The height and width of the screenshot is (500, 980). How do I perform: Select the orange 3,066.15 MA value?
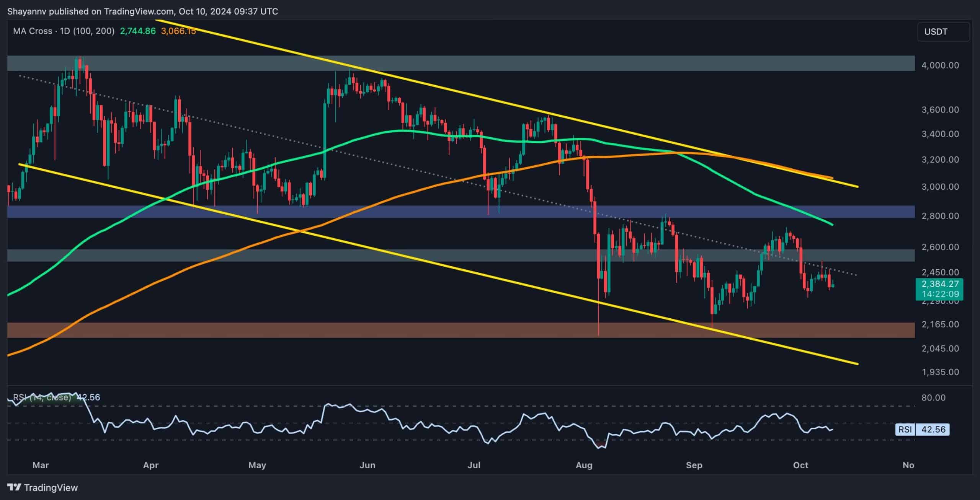click(178, 31)
